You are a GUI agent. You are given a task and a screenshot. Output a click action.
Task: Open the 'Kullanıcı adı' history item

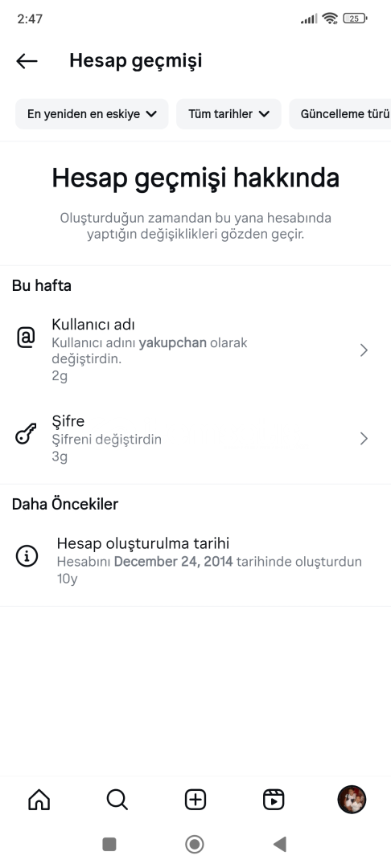(195, 350)
